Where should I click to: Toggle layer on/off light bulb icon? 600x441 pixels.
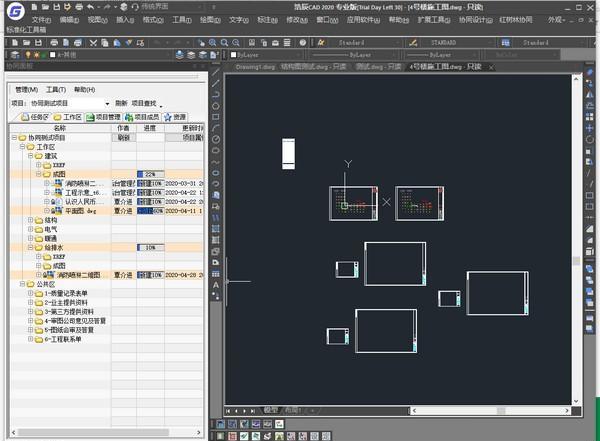[x=28, y=55]
